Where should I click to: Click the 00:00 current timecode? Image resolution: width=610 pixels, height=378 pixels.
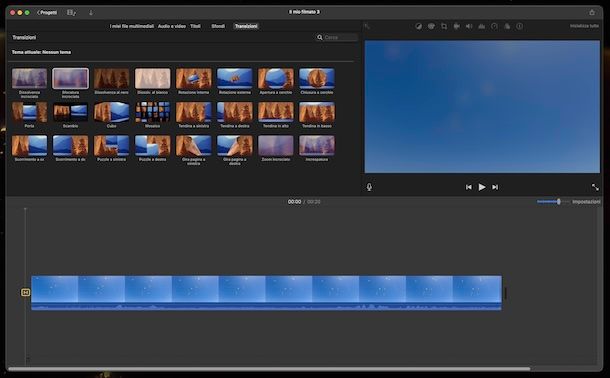click(x=294, y=202)
